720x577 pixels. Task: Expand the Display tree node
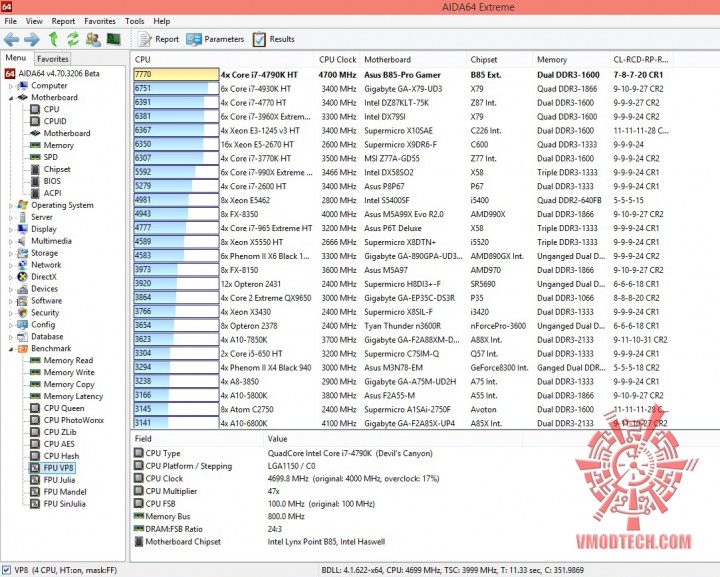pos(11,230)
